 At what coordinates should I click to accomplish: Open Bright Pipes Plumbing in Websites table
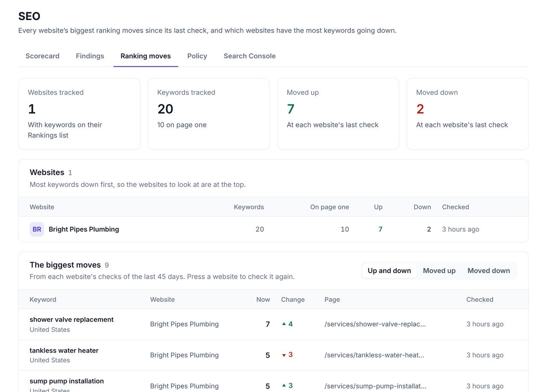click(x=84, y=229)
